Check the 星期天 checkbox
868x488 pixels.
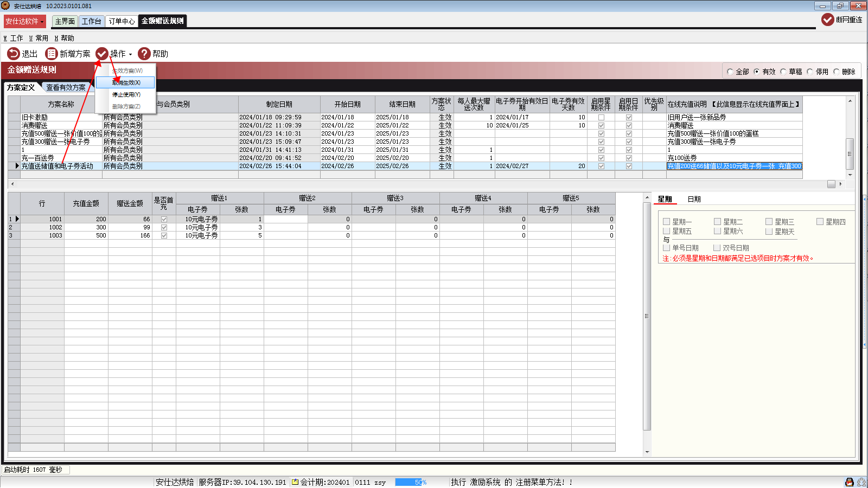tap(769, 232)
